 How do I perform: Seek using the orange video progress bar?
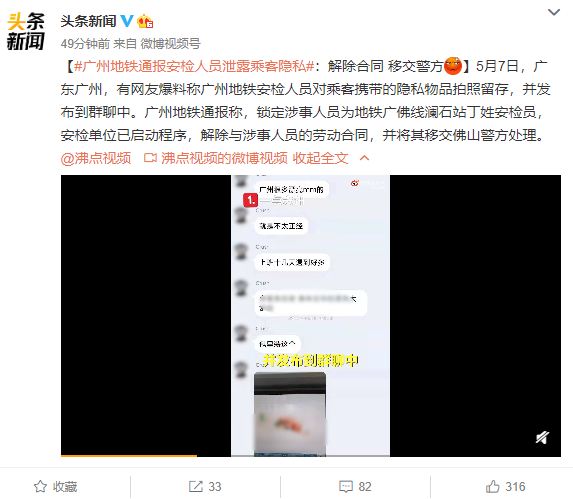pos(129,456)
